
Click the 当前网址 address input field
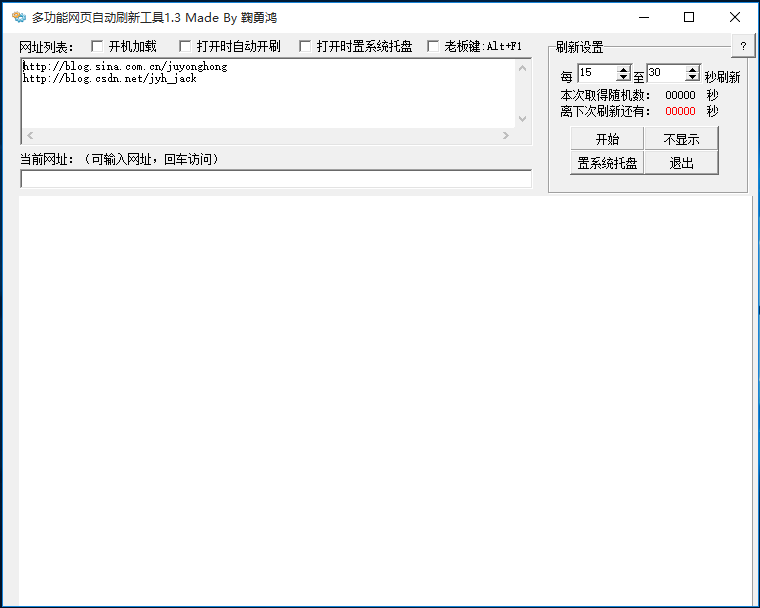click(x=276, y=178)
